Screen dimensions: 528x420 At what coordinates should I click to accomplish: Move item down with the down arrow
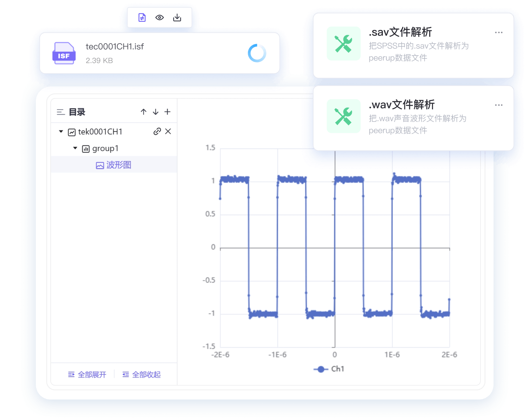click(155, 112)
